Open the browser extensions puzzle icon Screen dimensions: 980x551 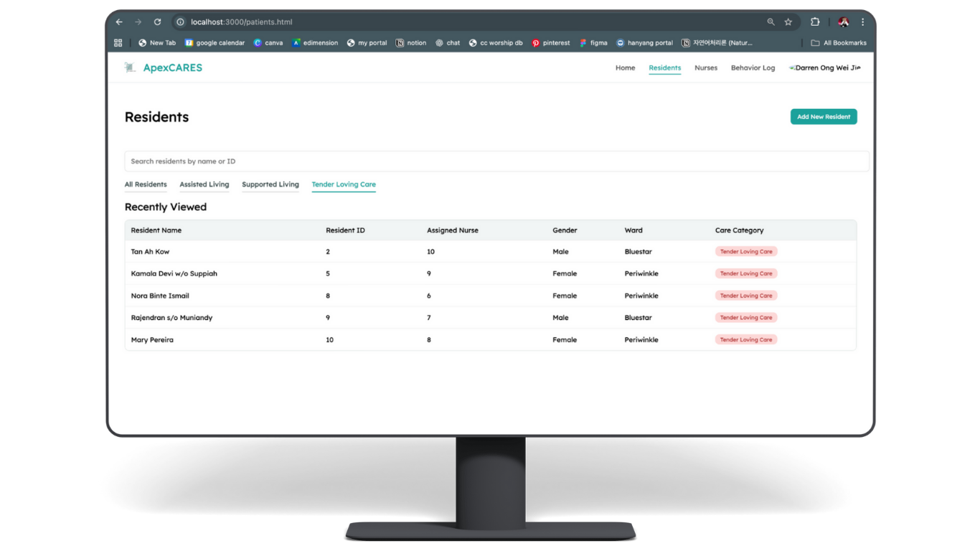point(815,22)
